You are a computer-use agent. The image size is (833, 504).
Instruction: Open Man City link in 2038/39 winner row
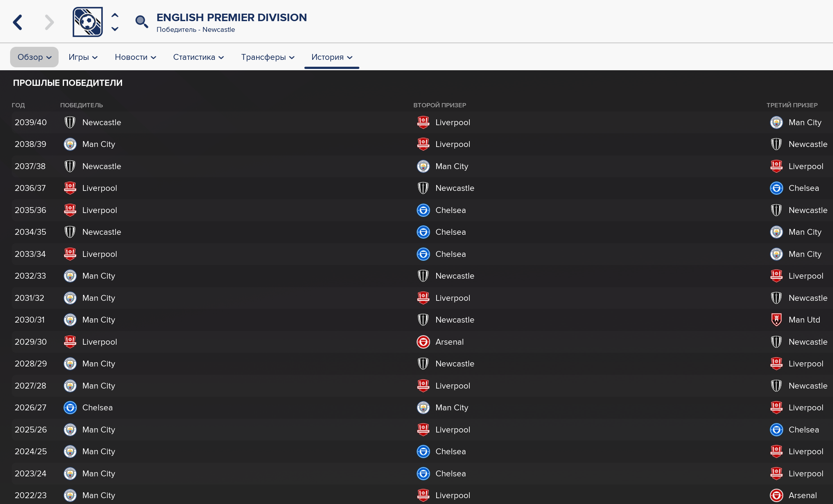click(99, 144)
